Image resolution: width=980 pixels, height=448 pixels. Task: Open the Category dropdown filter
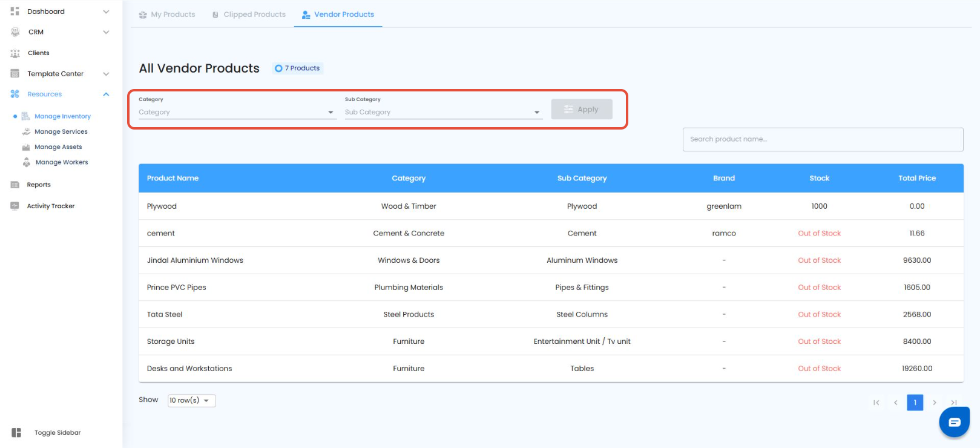pyautogui.click(x=237, y=112)
